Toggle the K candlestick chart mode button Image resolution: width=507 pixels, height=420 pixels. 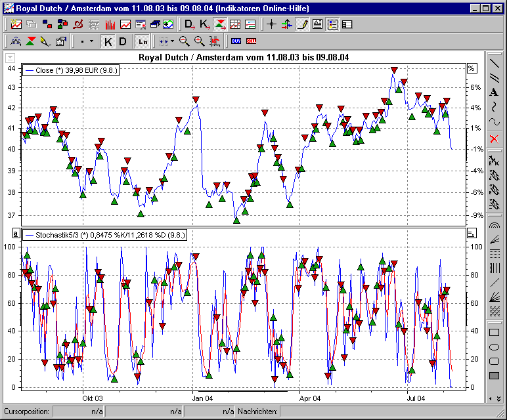[x=108, y=41]
